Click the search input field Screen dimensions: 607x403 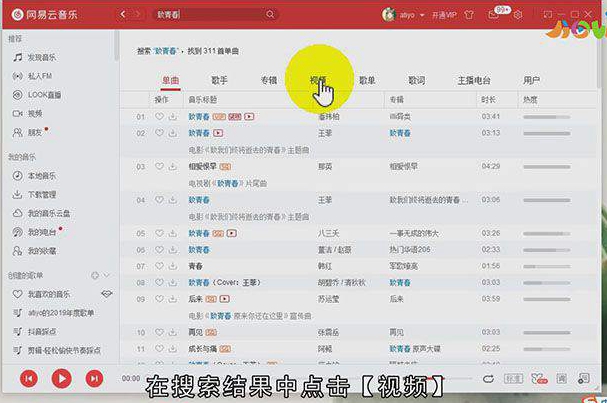tap(209, 15)
